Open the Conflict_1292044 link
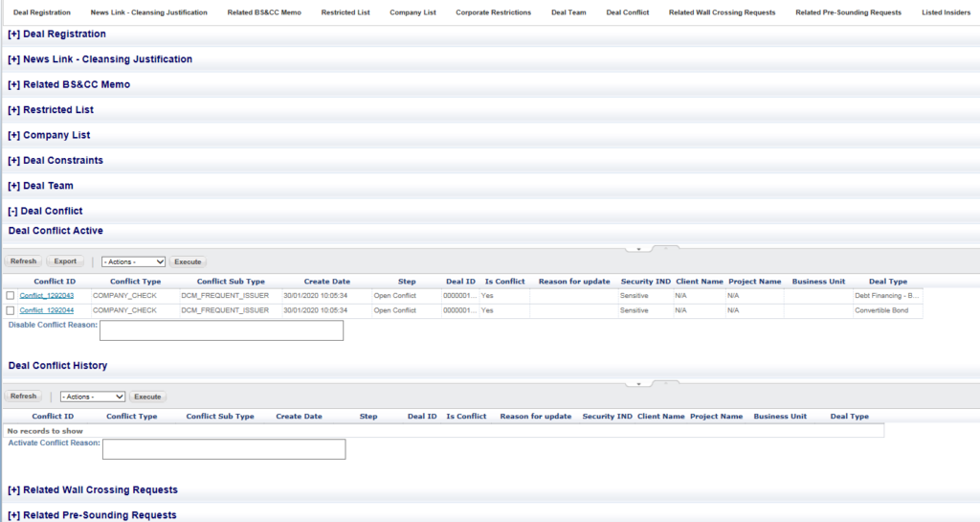 [x=46, y=310]
